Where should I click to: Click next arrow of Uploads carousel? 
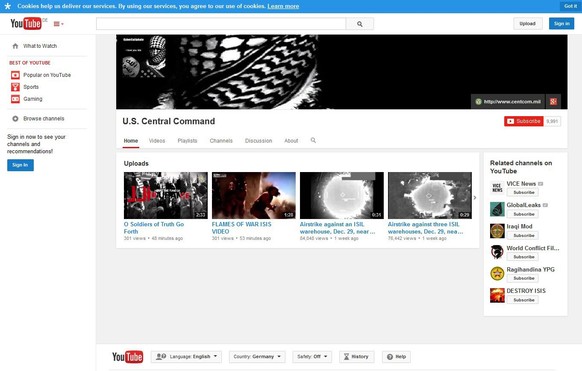(x=475, y=197)
